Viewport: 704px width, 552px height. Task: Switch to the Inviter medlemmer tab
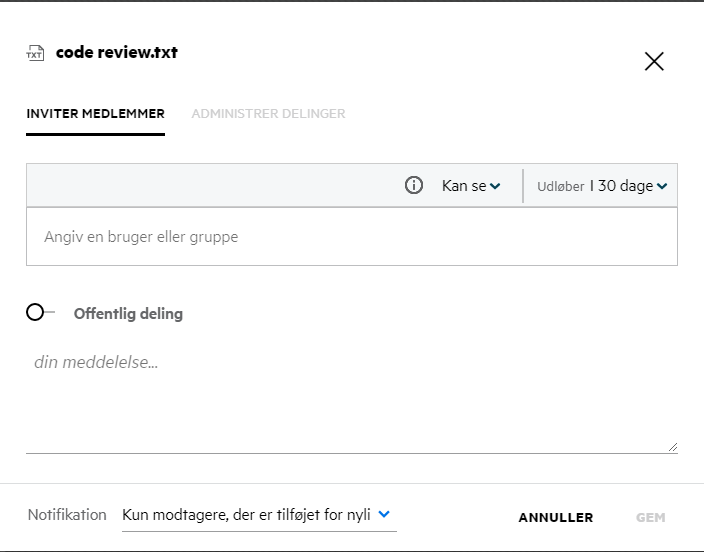pos(95,114)
